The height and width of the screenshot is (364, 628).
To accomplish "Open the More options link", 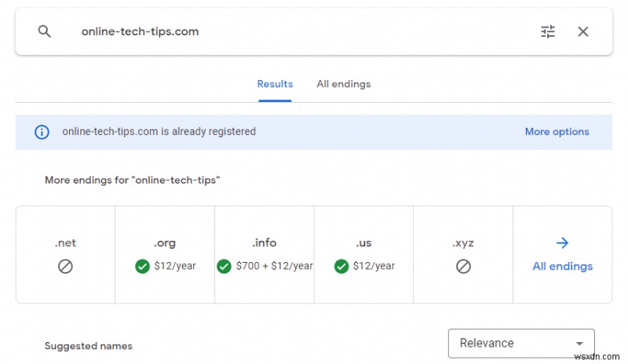I will pos(557,132).
